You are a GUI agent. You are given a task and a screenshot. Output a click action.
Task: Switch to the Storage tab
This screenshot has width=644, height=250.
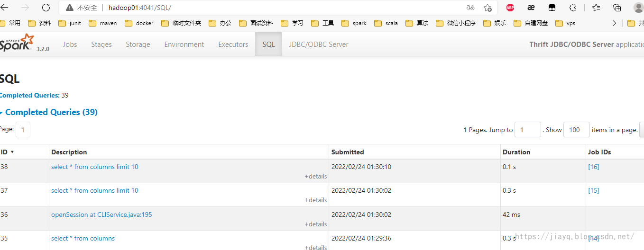pos(138,45)
